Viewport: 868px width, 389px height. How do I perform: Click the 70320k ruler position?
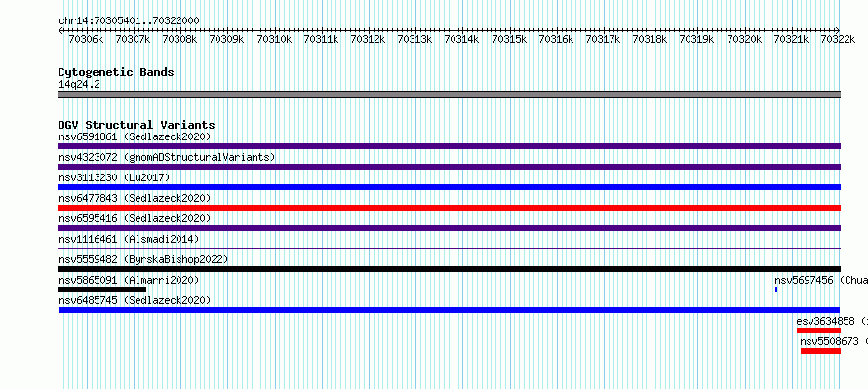tap(744, 39)
